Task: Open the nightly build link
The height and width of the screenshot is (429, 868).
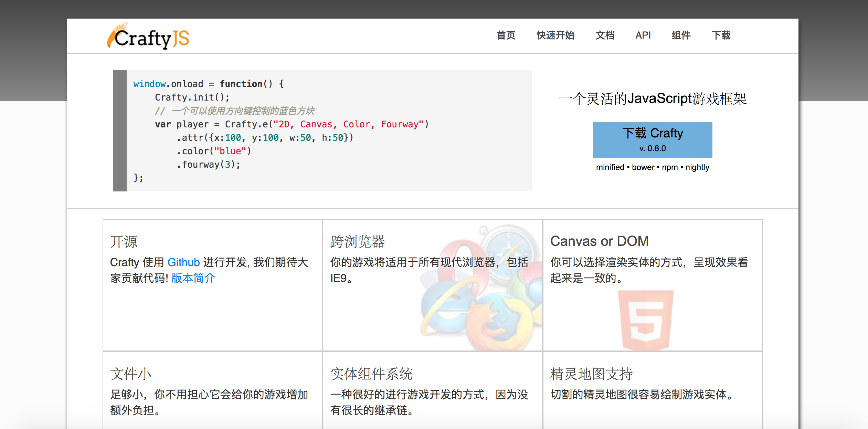Action: point(697,168)
